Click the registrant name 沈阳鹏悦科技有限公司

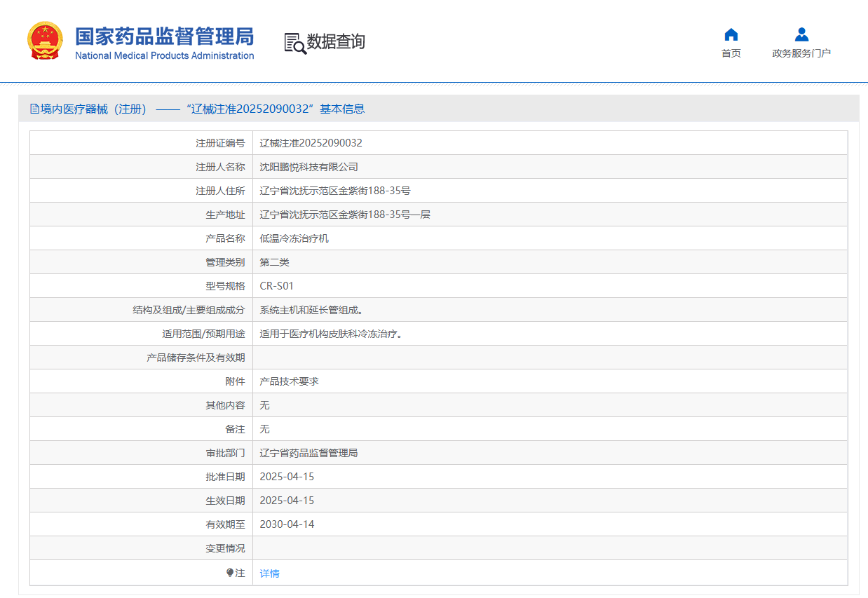308,167
